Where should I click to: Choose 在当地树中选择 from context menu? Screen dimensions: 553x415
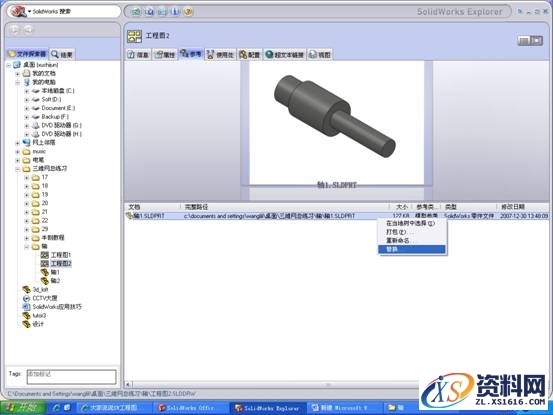(x=412, y=224)
